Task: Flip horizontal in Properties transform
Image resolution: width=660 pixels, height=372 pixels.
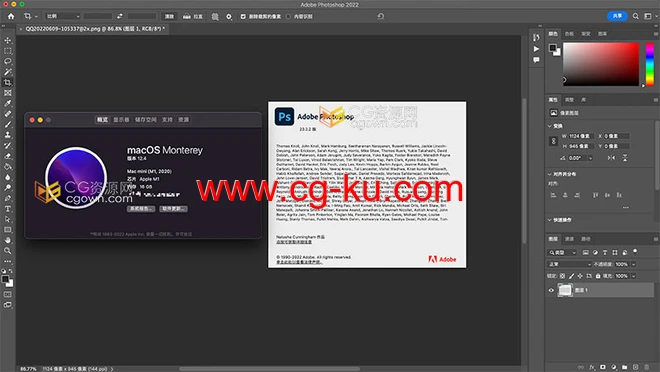Action: coord(611,158)
